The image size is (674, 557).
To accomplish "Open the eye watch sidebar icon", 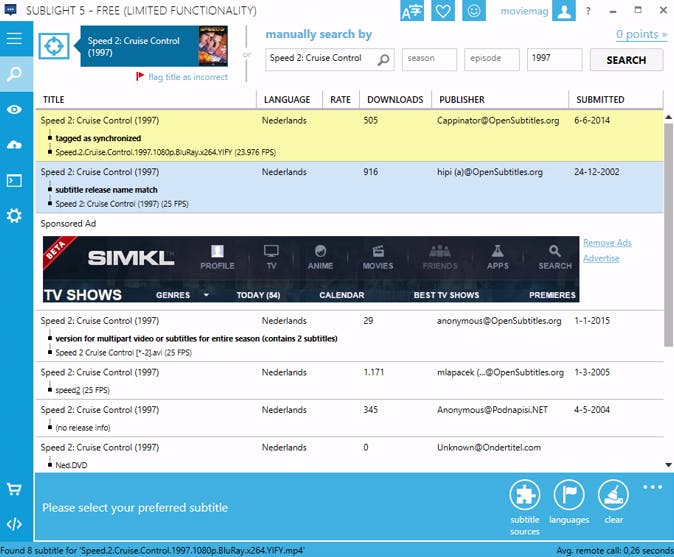I will click(x=14, y=110).
